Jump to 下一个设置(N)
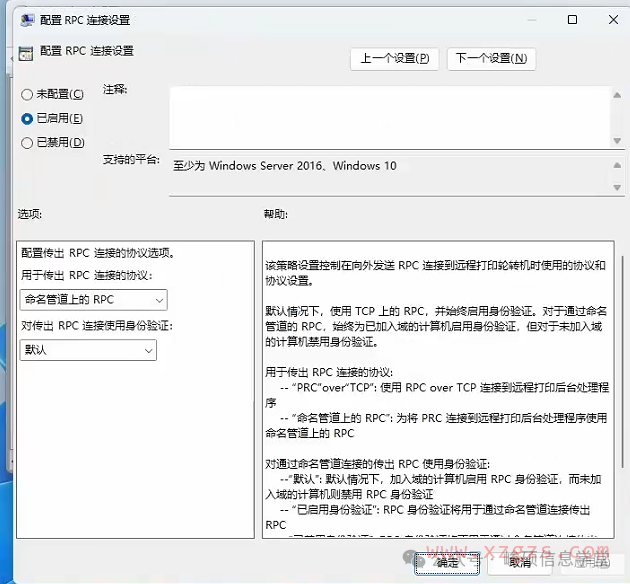This screenshot has width=630, height=584. click(x=491, y=58)
